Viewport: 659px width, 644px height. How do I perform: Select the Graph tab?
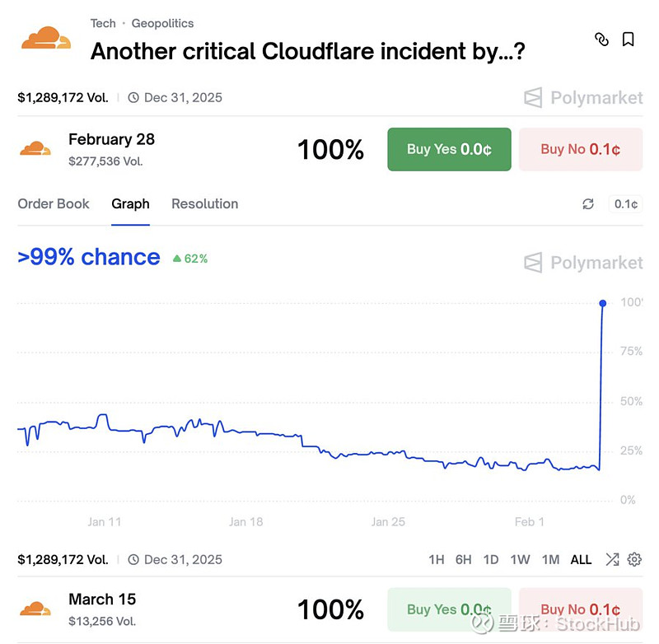point(130,203)
